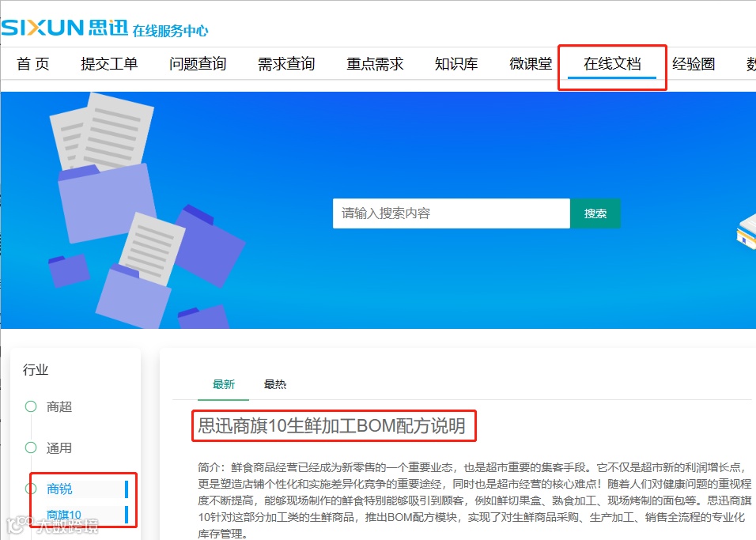Go to 问题查询 page

pos(198,63)
